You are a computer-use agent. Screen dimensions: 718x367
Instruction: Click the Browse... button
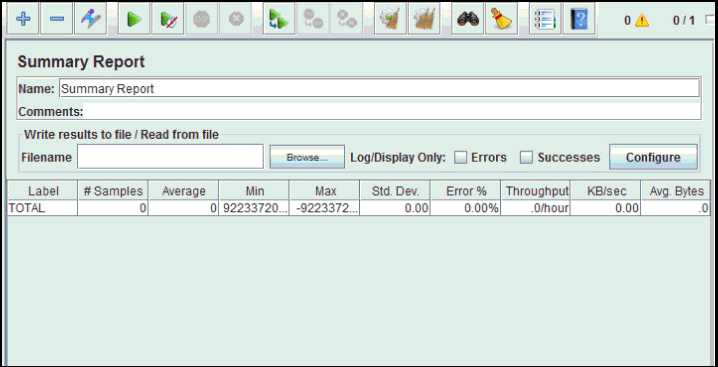(x=307, y=157)
